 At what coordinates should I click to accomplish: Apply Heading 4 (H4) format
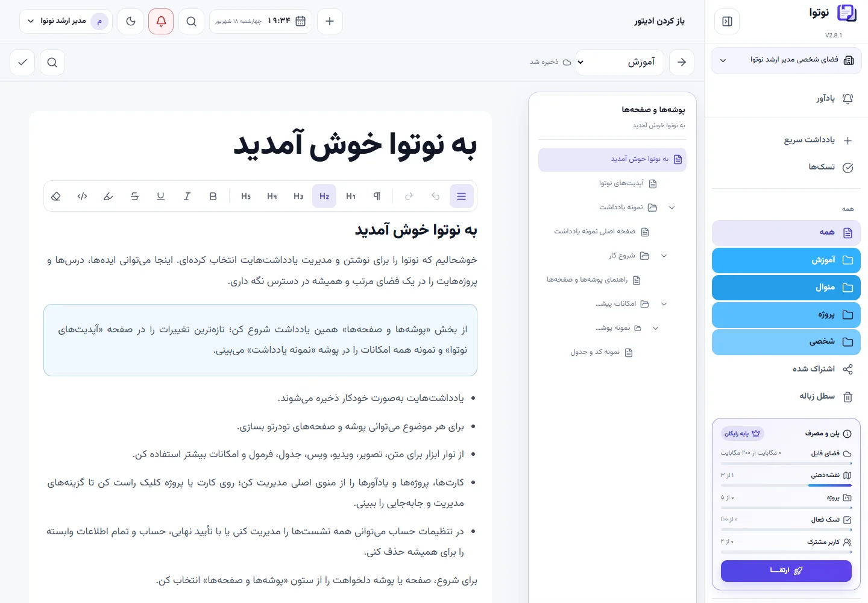pos(272,196)
